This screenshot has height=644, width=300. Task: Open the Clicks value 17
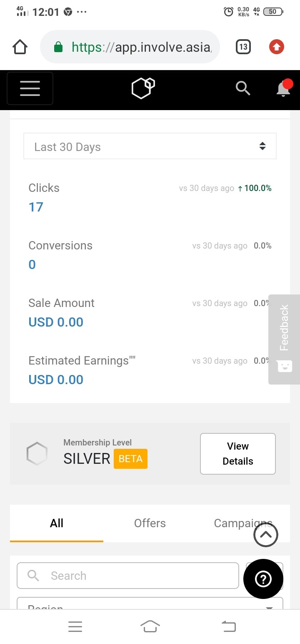coord(36,207)
